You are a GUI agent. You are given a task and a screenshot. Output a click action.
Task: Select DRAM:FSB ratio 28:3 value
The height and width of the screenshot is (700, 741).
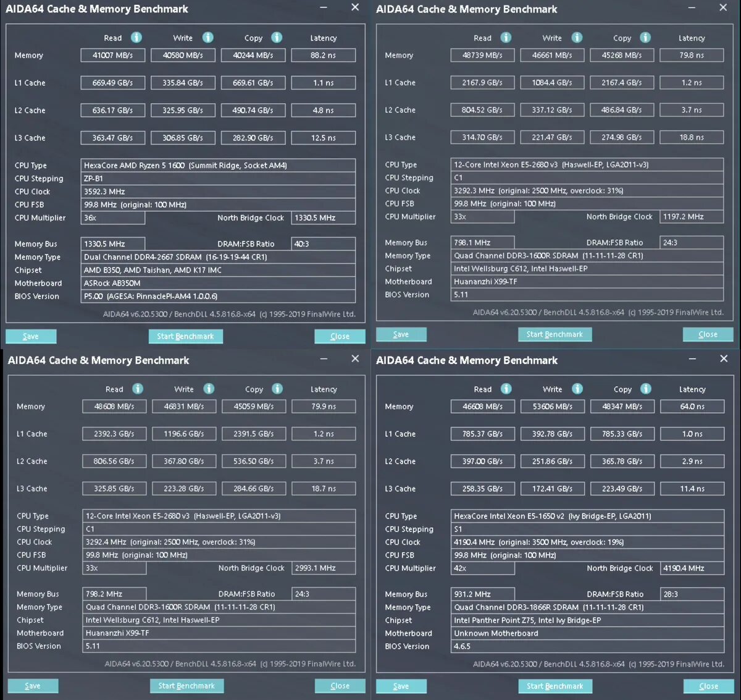(x=692, y=594)
